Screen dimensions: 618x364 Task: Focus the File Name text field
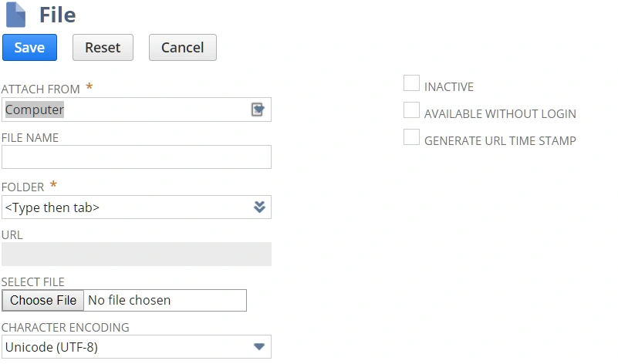tap(137, 157)
